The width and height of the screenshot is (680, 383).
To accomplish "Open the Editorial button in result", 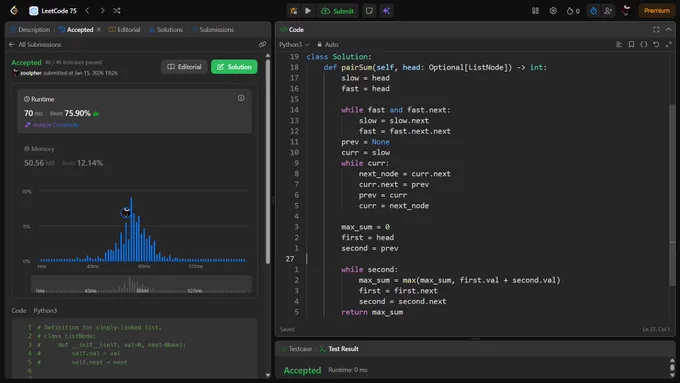I will [184, 67].
